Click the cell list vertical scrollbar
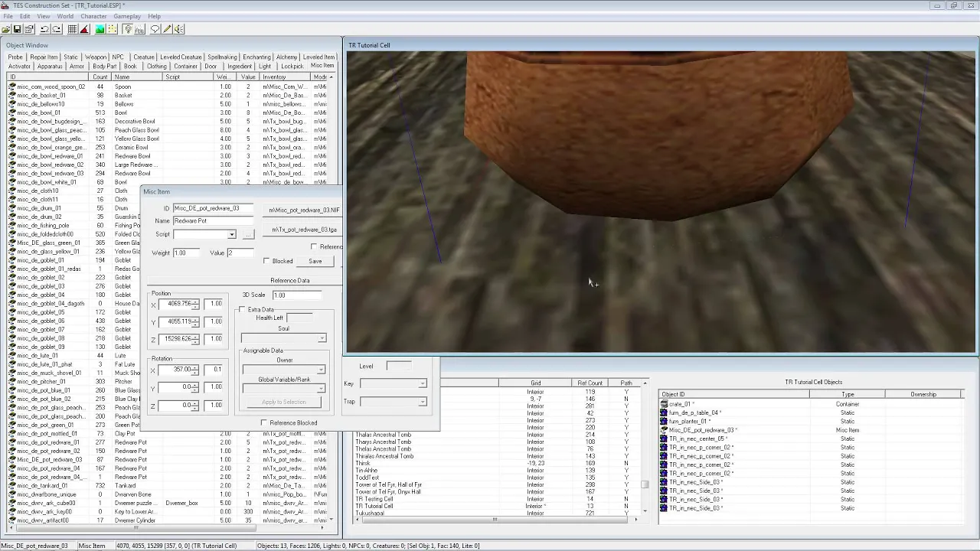The width and height of the screenshot is (980, 551). [645, 448]
